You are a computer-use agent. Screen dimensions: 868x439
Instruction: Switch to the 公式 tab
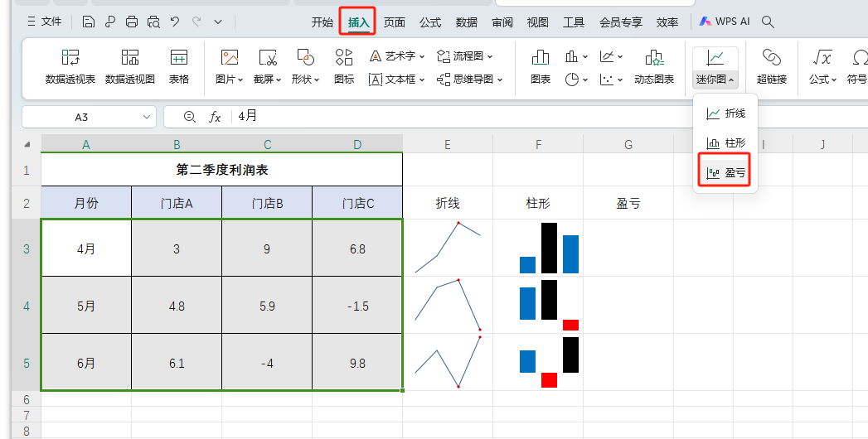(430, 22)
